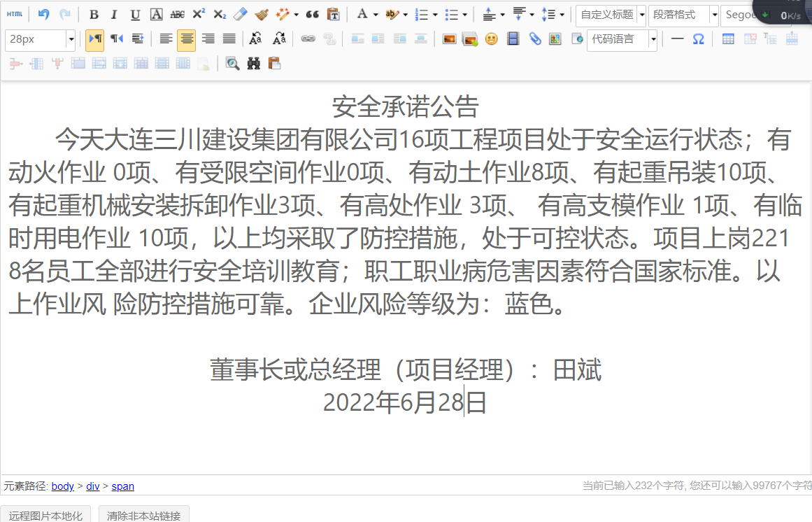Insert an iframe

click(x=577, y=39)
